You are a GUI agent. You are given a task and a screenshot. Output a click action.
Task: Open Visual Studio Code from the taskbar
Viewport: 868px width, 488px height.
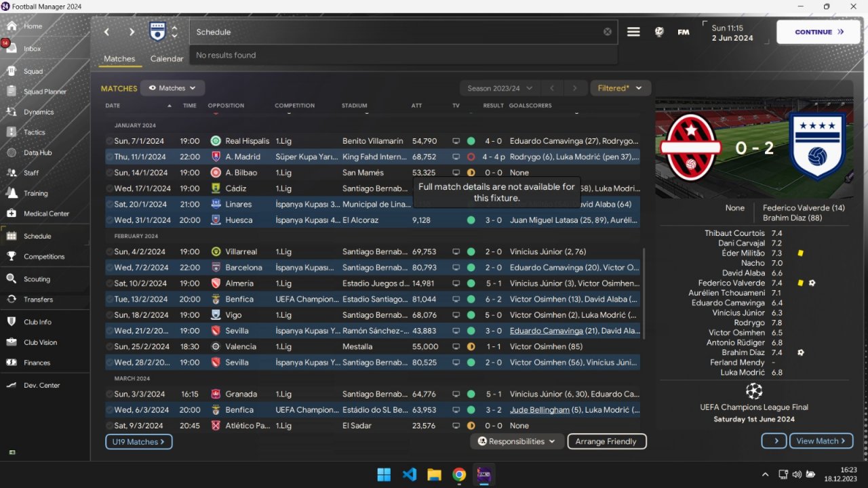tap(410, 474)
